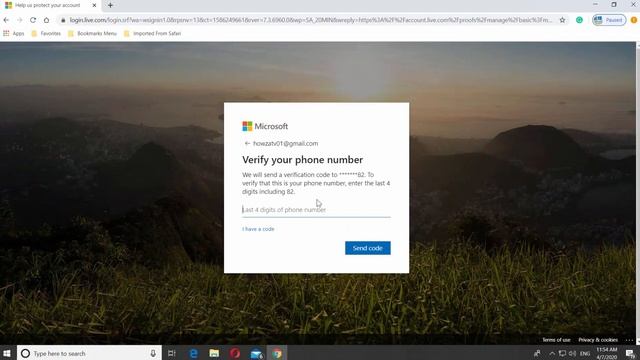Viewport: 640px width, 360px height.
Task: Open the Action Center notifications icon
Action: tap(631, 353)
